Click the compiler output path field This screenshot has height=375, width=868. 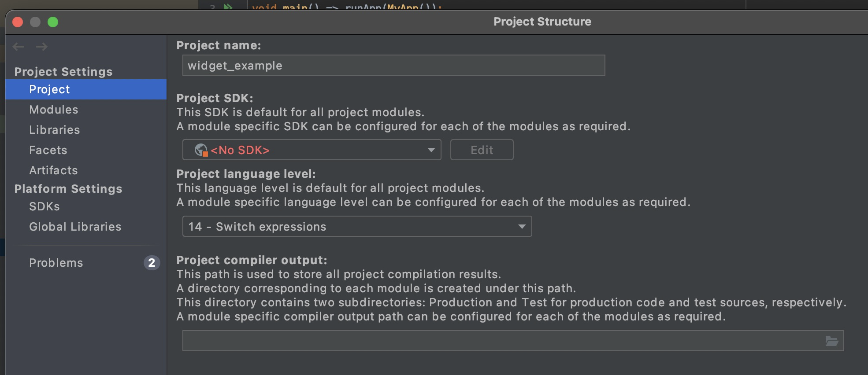502,341
